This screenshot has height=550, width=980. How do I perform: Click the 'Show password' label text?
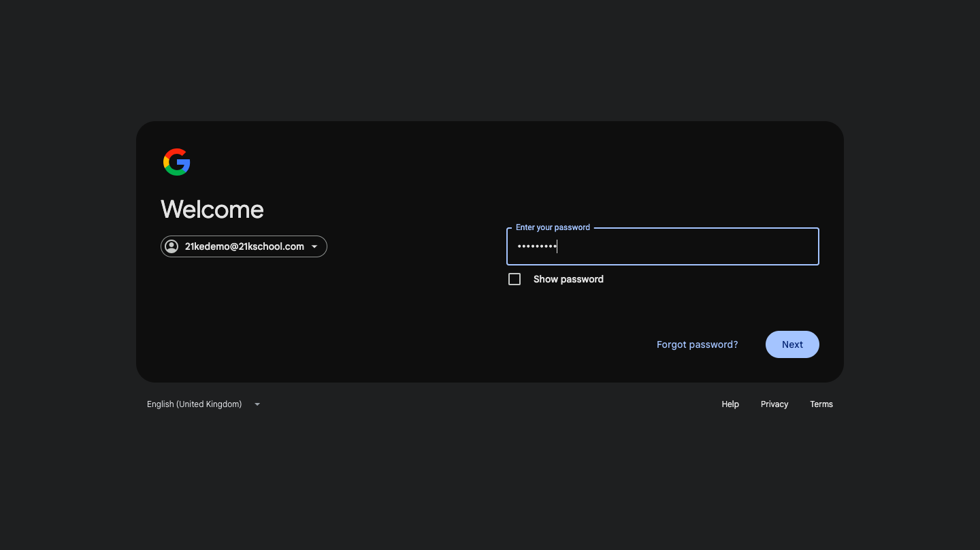(x=568, y=279)
